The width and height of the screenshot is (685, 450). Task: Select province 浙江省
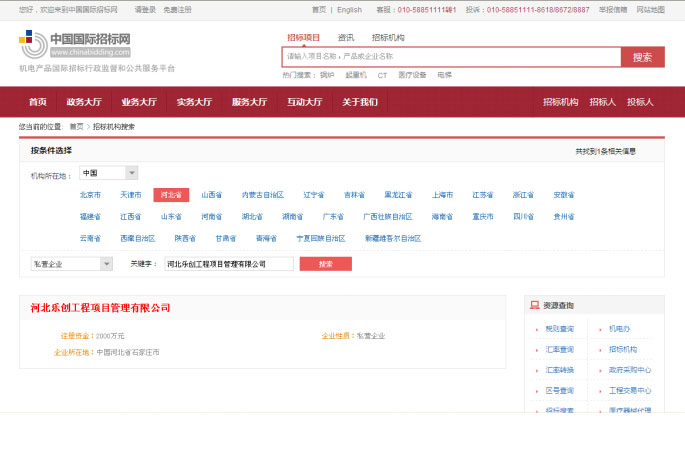pos(523,195)
